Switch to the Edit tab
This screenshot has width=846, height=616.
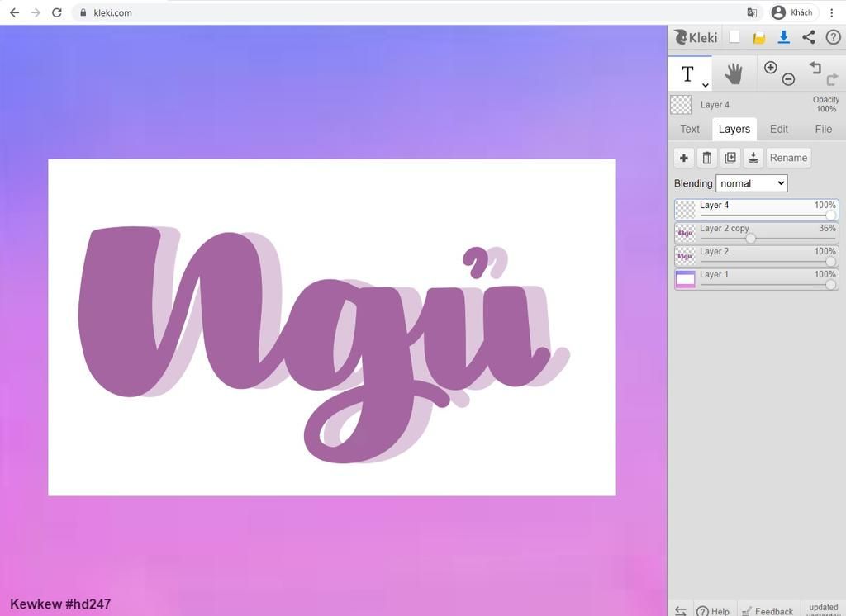click(778, 130)
